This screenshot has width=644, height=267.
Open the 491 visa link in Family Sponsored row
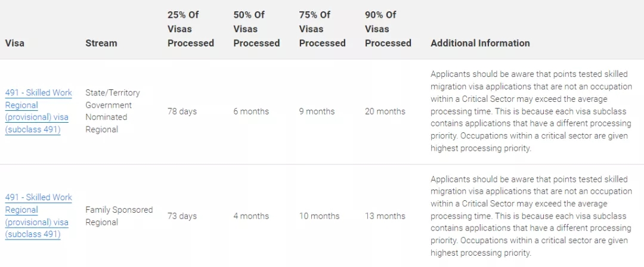[38, 216]
